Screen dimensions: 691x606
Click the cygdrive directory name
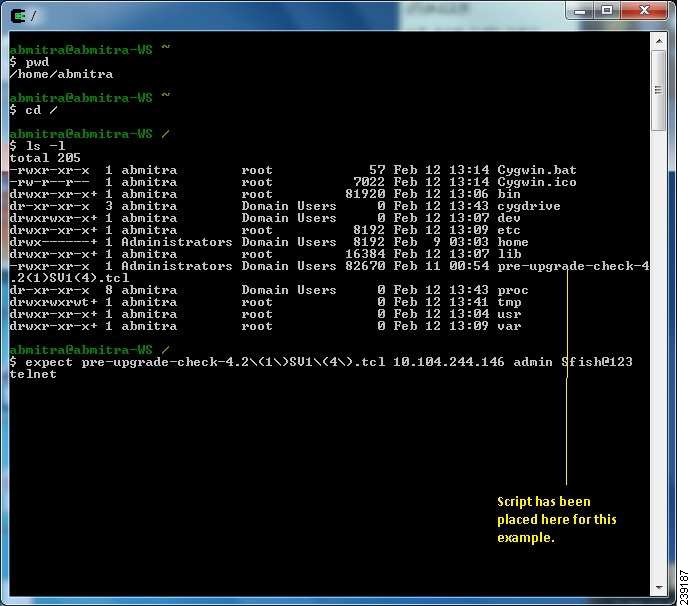tap(529, 206)
